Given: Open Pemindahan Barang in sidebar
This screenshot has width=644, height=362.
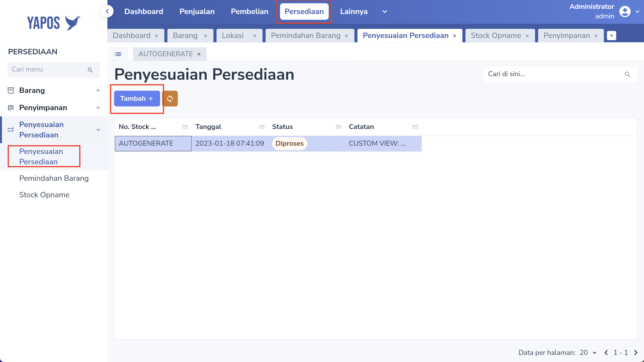Looking at the screenshot, I should tap(54, 178).
